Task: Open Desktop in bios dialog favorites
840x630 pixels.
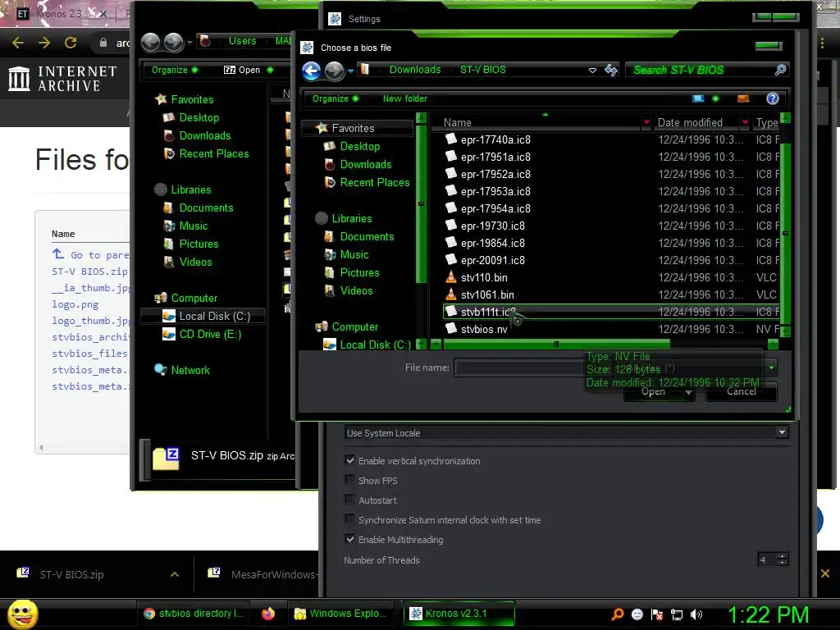Action: 359,146
